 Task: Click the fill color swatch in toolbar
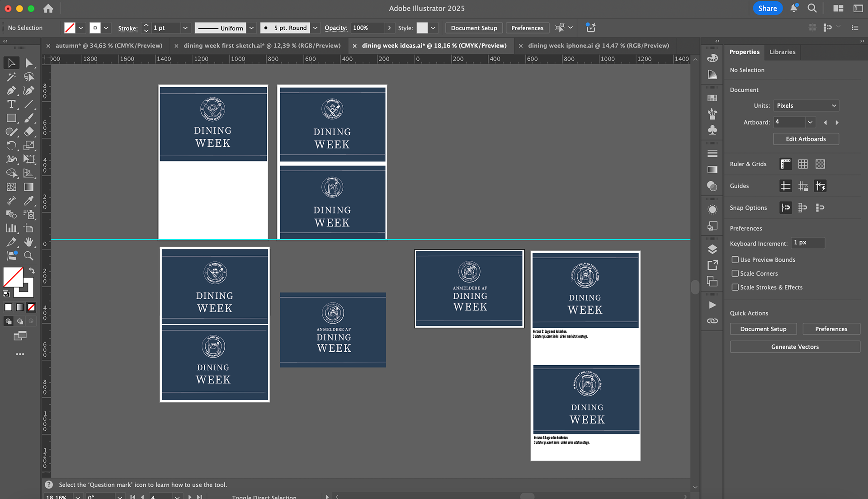click(13, 277)
